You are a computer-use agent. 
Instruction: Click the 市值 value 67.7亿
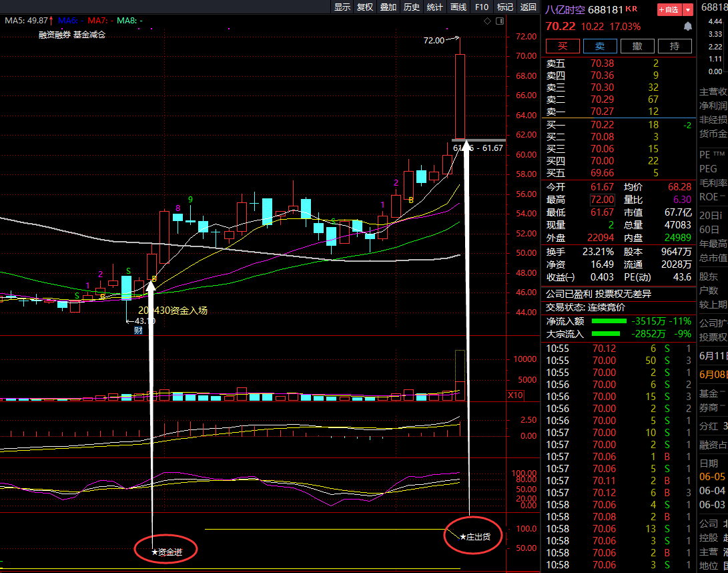[x=678, y=213]
